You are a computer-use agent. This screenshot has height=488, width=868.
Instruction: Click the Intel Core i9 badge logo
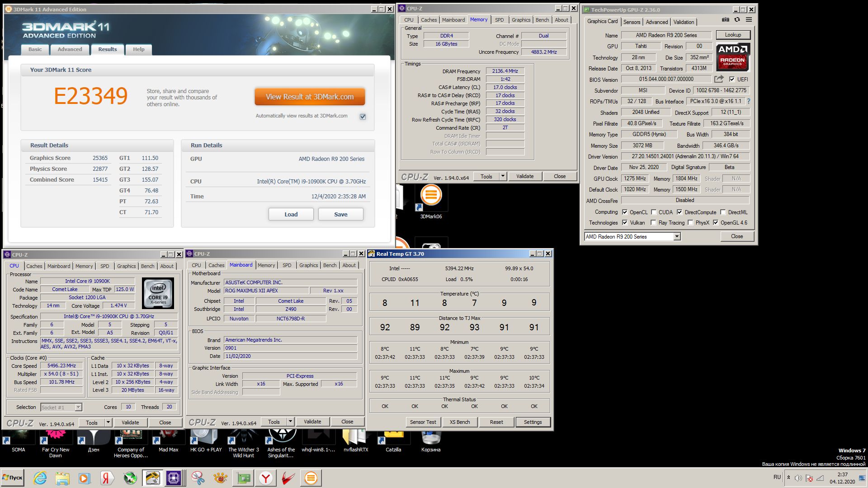(x=158, y=293)
